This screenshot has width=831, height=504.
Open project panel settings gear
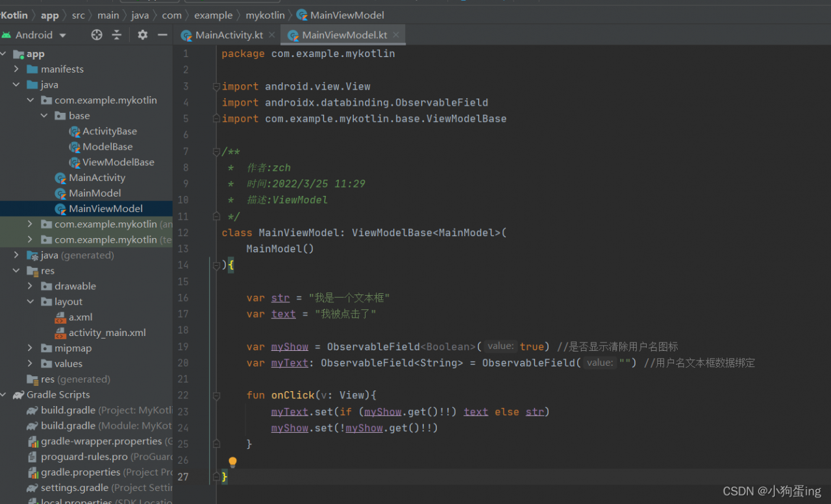pos(142,35)
